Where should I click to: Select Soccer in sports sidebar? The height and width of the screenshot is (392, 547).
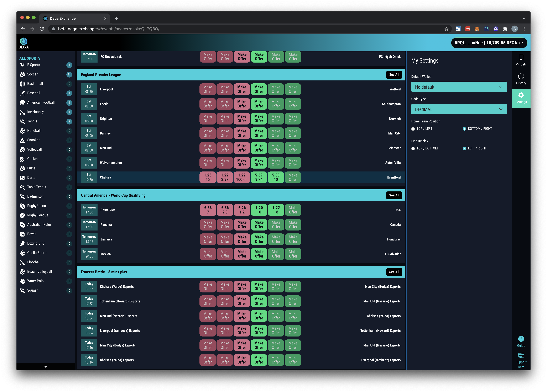click(x=32, y=74)
